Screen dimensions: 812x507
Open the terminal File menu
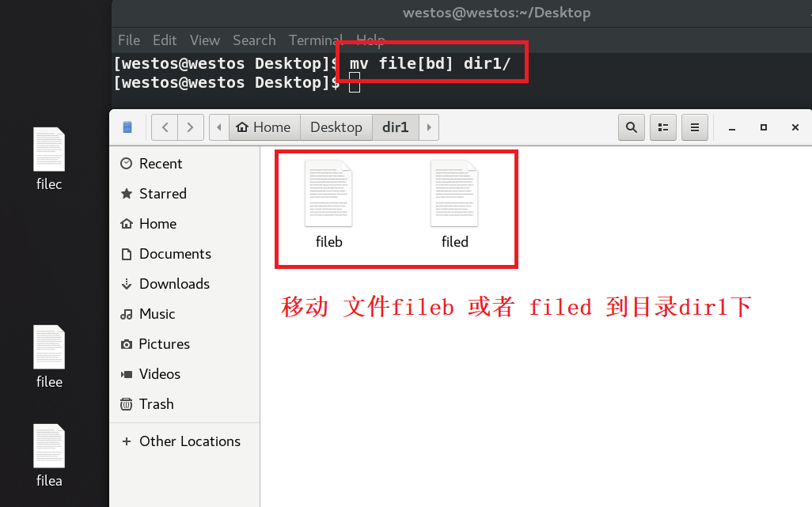pos(129,40)
